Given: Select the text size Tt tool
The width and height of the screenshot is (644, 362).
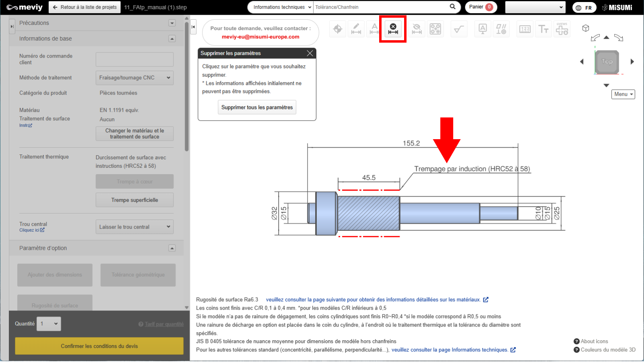Looking at the screenshot, I should pyautogui.click(x=543, y=29).
